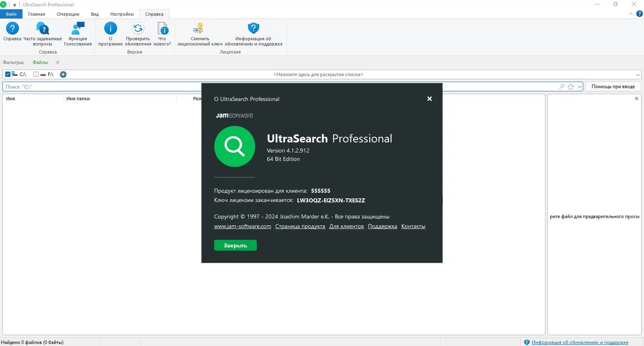Click Проверить обновления refresh icon
This screenshot has height=346, width=644.
(138, 29)
